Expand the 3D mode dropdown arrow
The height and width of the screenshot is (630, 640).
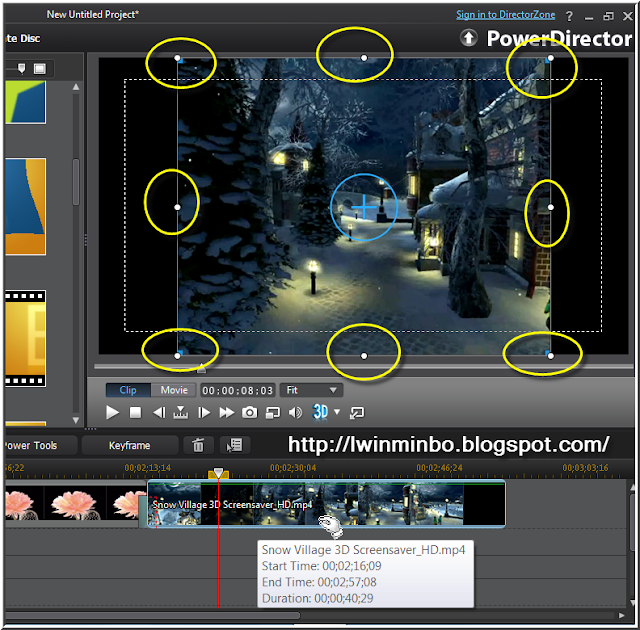337,412
